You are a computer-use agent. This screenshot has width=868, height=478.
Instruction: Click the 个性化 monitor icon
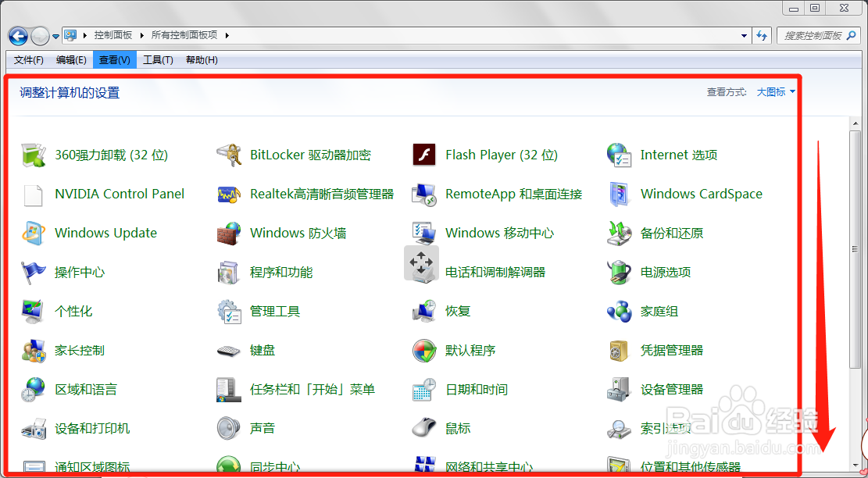tap(34, 312)
